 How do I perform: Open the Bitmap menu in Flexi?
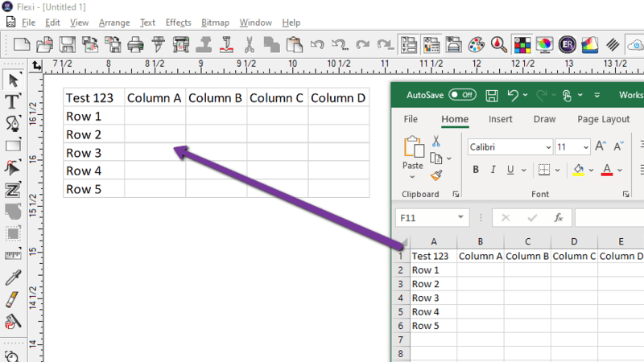pos(215,23)
